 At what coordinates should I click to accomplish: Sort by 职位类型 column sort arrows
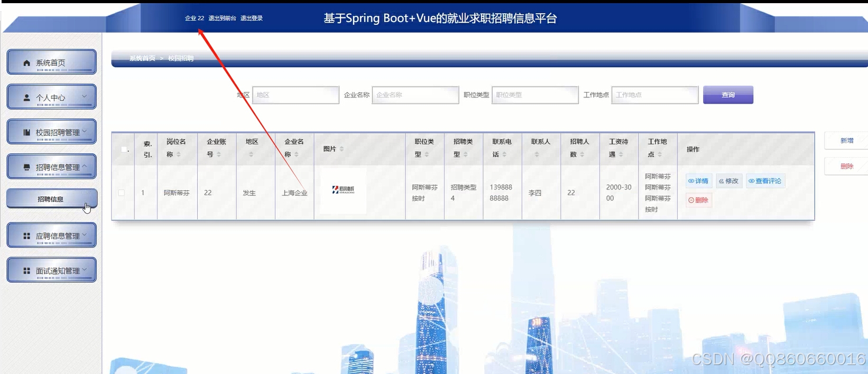(427, 154)
